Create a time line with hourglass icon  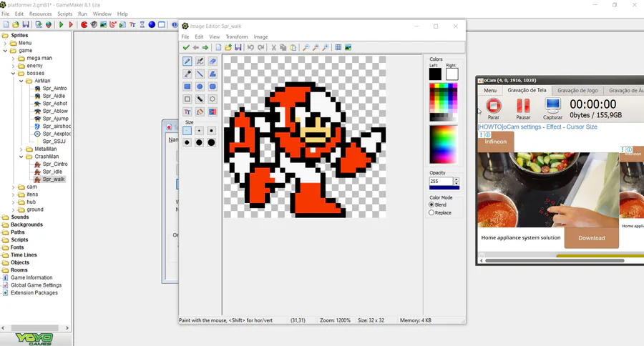[x=142, y=24]
